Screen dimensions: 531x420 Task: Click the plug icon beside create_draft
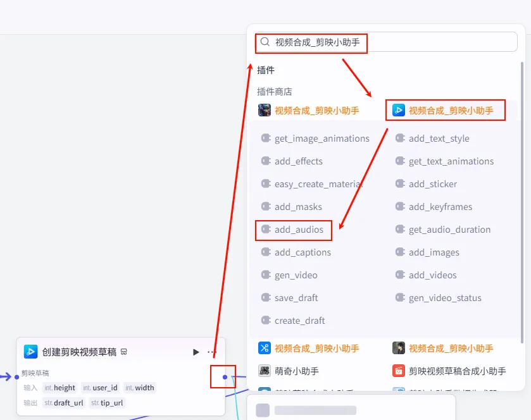point(266,320)
